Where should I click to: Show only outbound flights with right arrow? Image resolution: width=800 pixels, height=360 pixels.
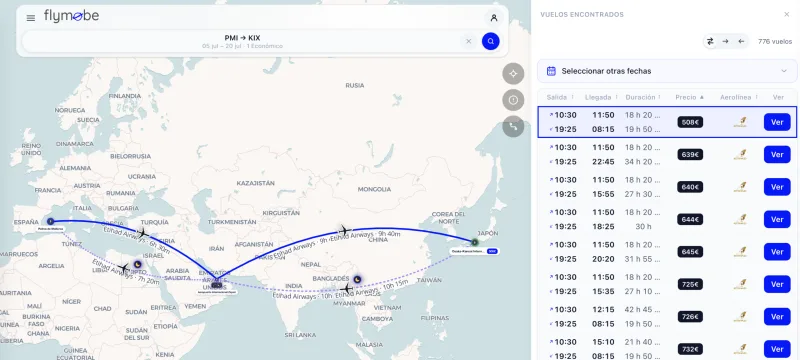[x=726, y=41]
